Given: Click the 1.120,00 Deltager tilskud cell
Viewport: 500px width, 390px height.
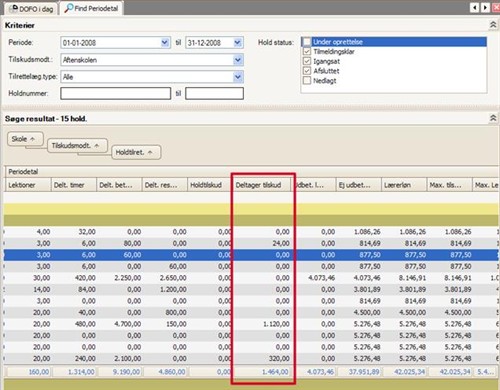Looking at the screenshot, I should pyautogui.click(x=262, y=324).
